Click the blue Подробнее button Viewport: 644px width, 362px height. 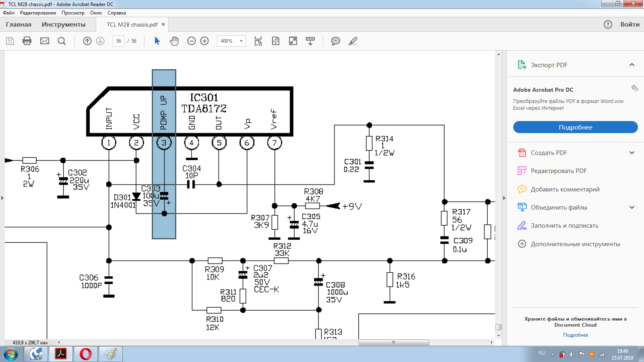(x=575, y=127)
